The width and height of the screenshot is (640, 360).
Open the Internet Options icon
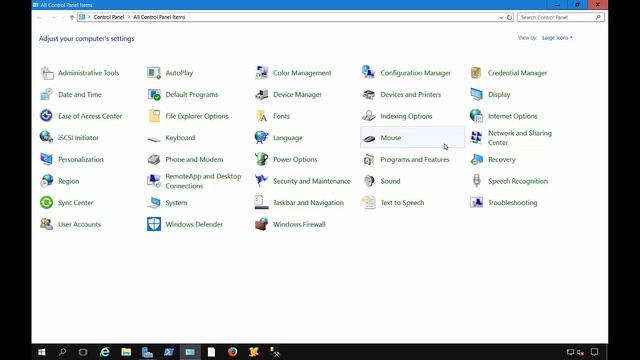coord(476,116)
